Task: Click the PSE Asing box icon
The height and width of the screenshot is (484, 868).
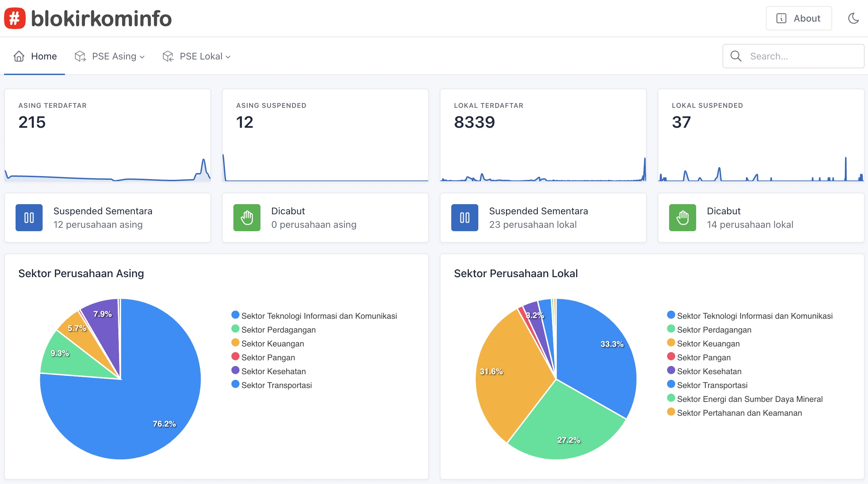Action: 80,56
